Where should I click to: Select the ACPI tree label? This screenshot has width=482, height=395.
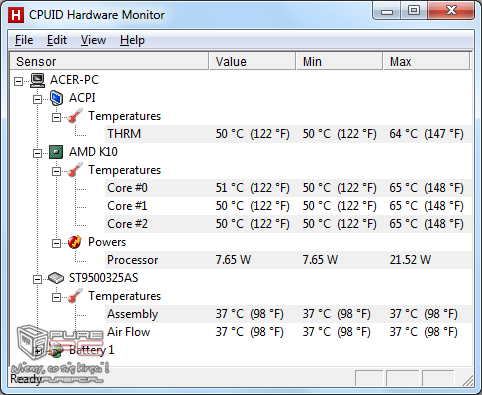pos(82,98)
